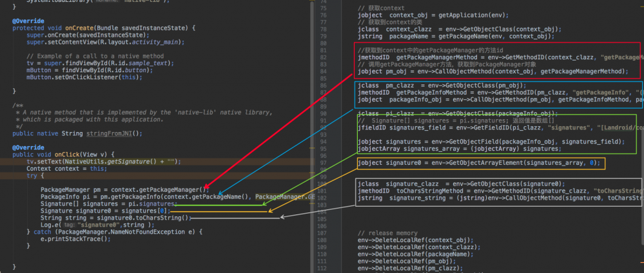Click 'jstring packageName = getPackageName(env, context_obj);' line
Screen dimensions: 644x273
click(x=456, y=36)
